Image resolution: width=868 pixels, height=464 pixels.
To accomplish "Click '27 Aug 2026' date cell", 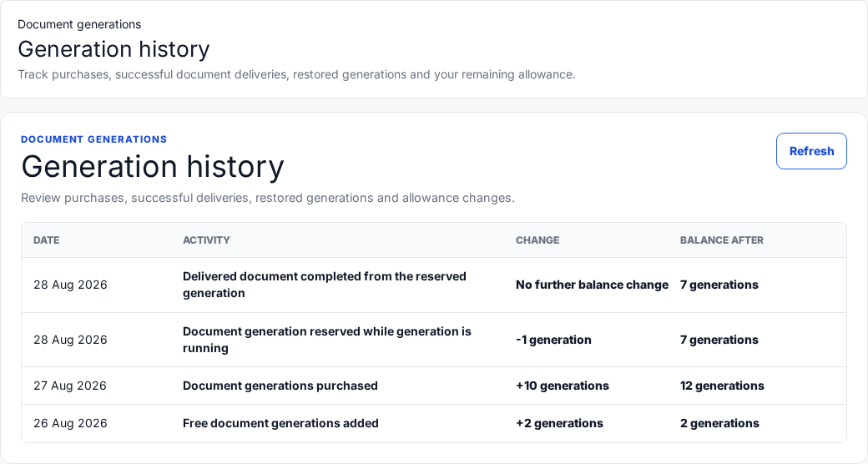I will pyautogui.click(x=70, y=386).
